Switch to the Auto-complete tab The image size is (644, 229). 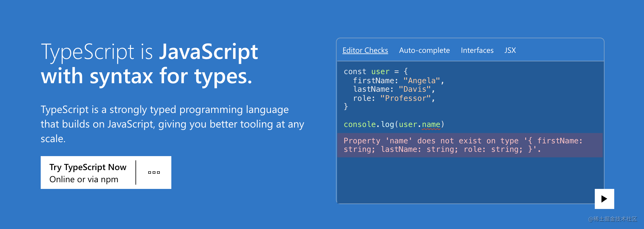(424, 50)
